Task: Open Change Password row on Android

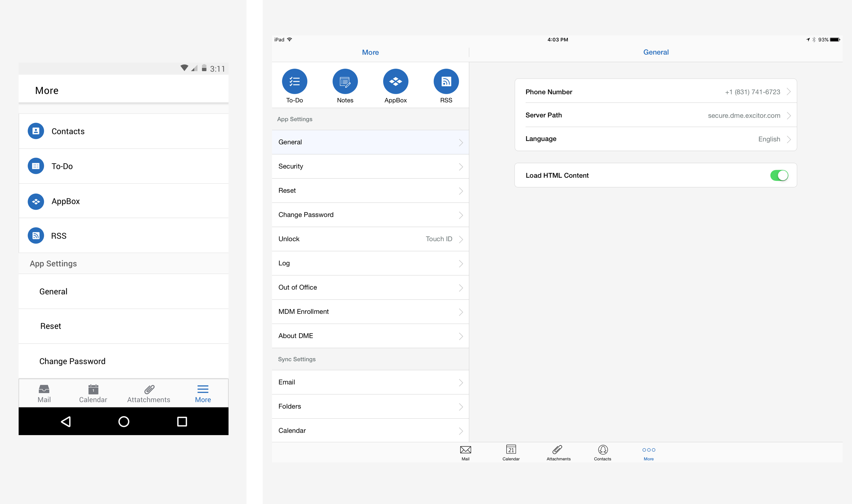Action: point(124,361)
